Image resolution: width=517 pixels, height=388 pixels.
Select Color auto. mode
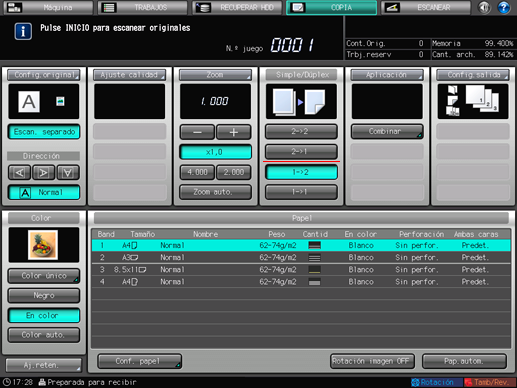[x=44, y=335]
